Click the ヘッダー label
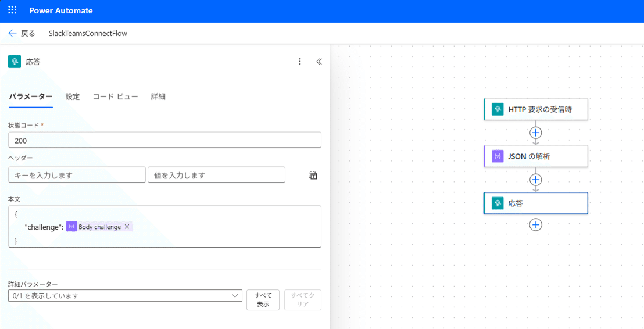 pyautogui.click(x=20, y=158)
